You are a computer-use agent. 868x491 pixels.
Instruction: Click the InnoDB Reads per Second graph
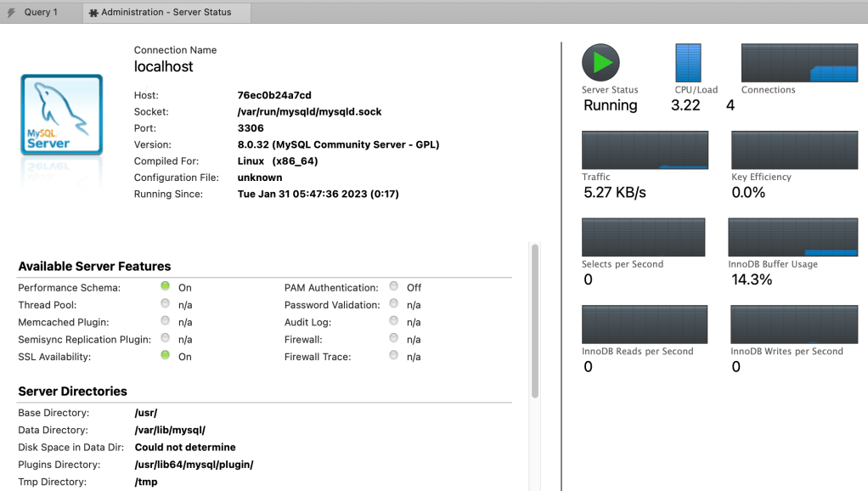pos(645,325)
